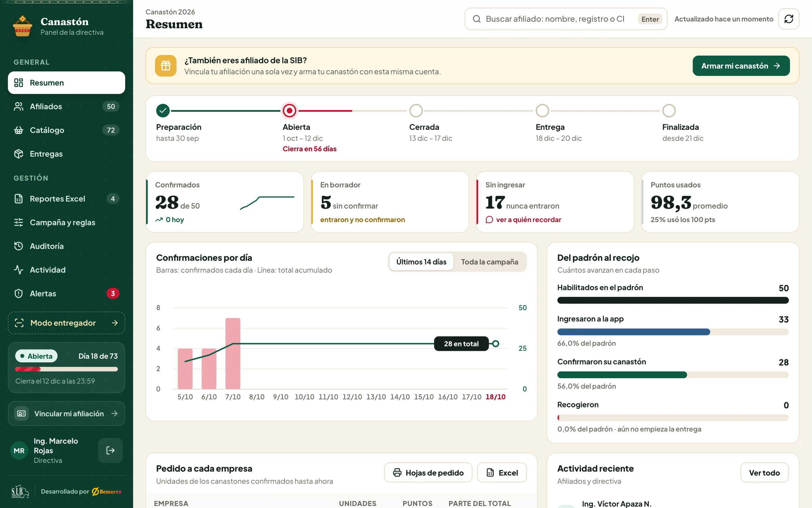Click the En borrador card
The image size is (812, 508).
pyautogui.click(x=390, y=202)
